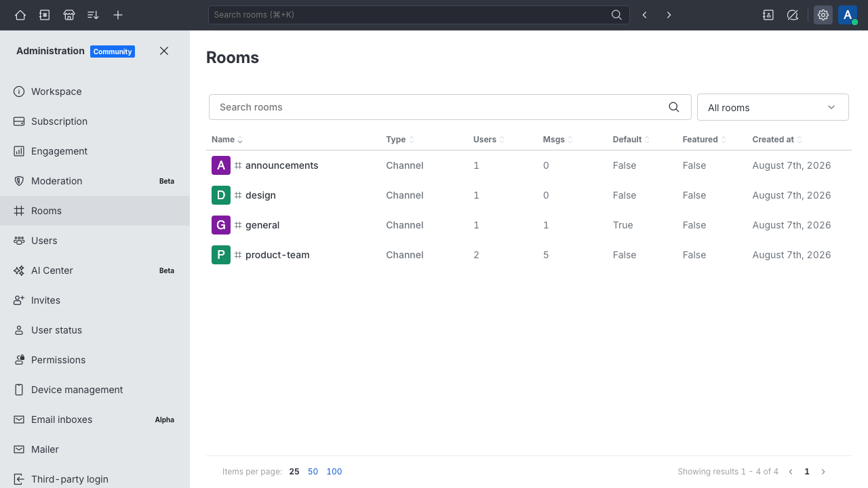Click the AI Center sparkle icon
The height and width of the screenshot is (488, 868).
[19, 270]
